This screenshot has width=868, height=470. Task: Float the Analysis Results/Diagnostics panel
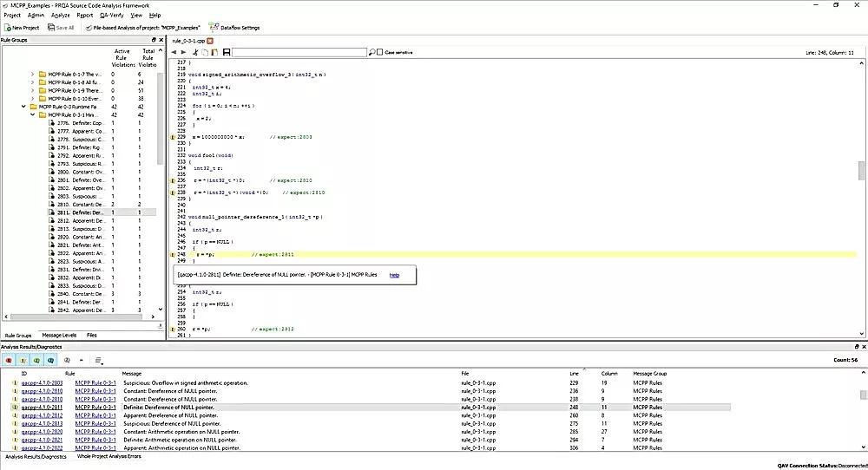(857, 347)
